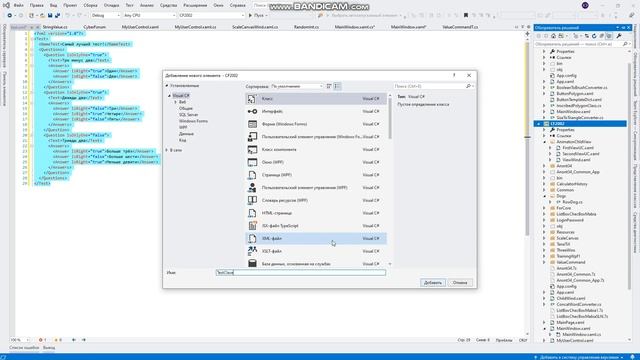Select the JSX TypeScript file icon
The width and height of the screenshot is (640, 360).
click(x=252, y=226)
